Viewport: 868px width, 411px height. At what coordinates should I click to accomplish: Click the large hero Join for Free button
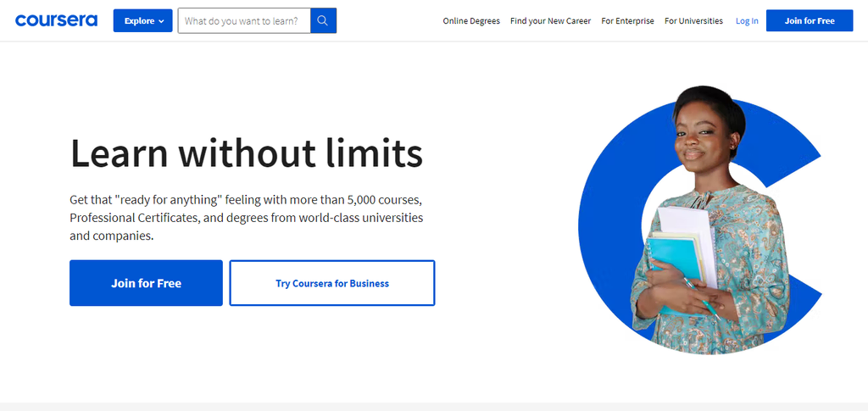pos(146,283)
